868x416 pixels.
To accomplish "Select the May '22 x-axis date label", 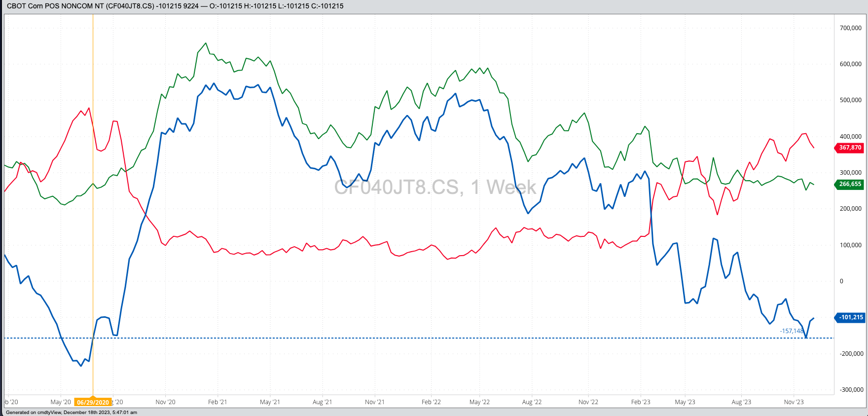I will coord(479,402).
